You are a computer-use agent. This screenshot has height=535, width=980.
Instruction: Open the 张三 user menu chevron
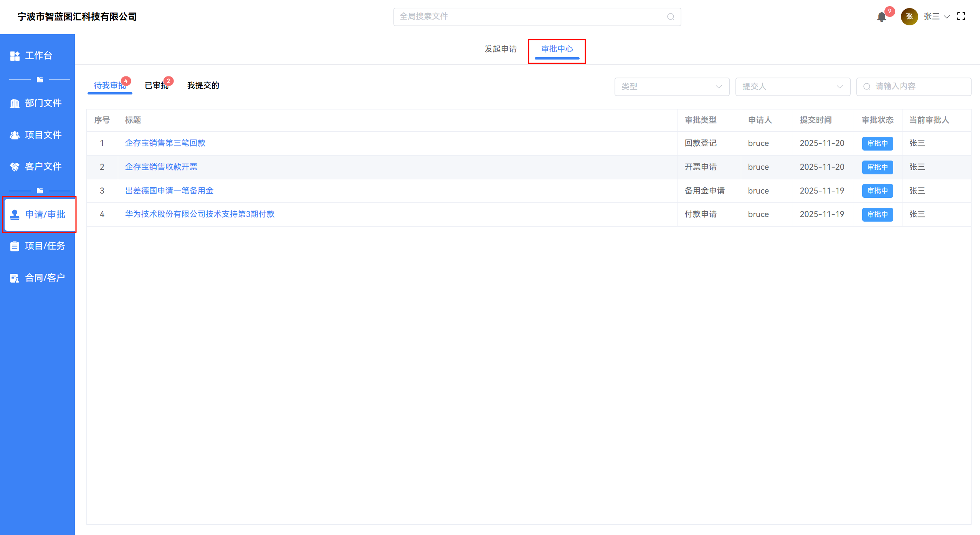click(947, 17)
